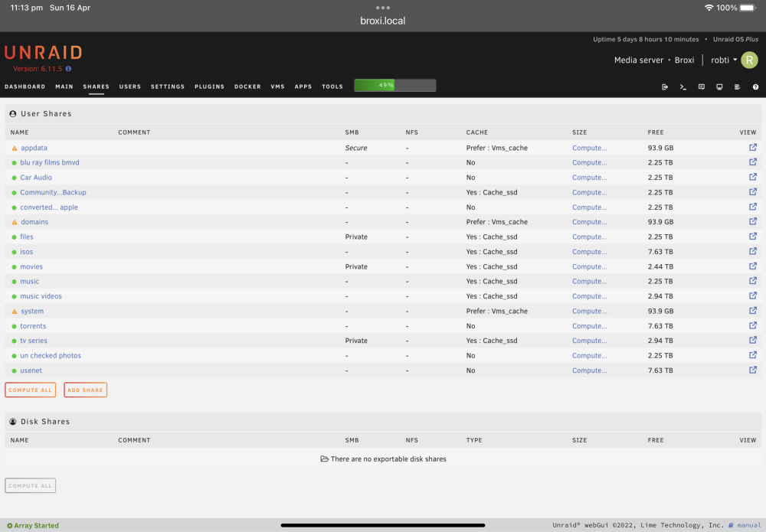Image resolution: width=766 pixels, height=532 pixels.
Task: Click the greyed Compute All under Disk Shares
Action: 31,485
